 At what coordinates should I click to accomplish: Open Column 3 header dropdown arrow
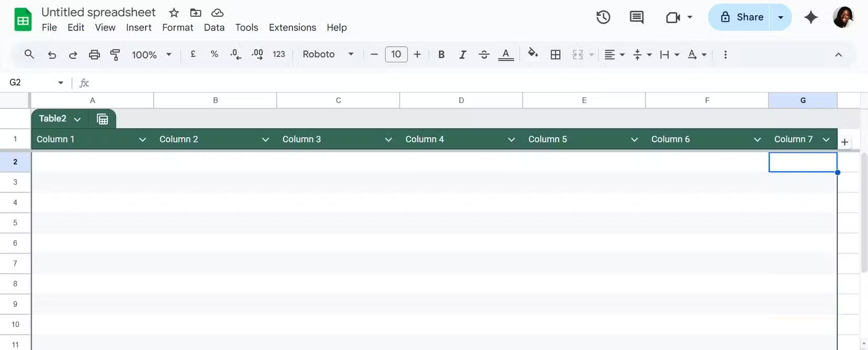pyautogui.click(x=388, y=140)
